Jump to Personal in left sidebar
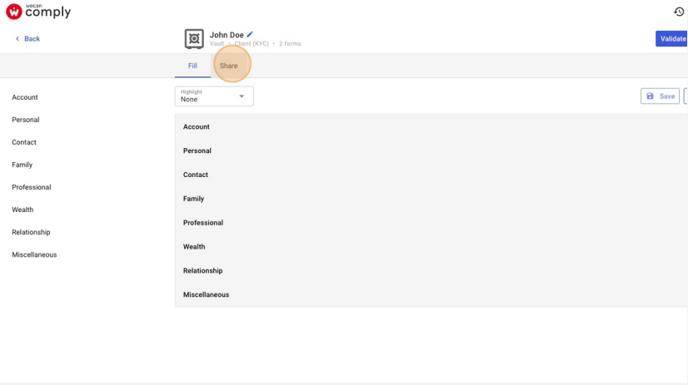 point(25,119)
